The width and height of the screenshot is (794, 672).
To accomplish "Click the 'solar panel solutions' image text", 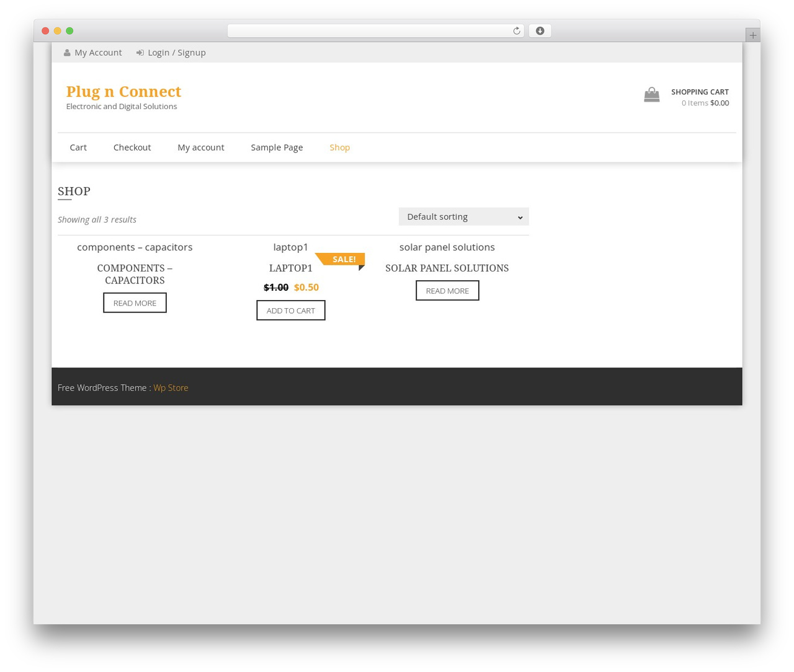I will 447,247.
